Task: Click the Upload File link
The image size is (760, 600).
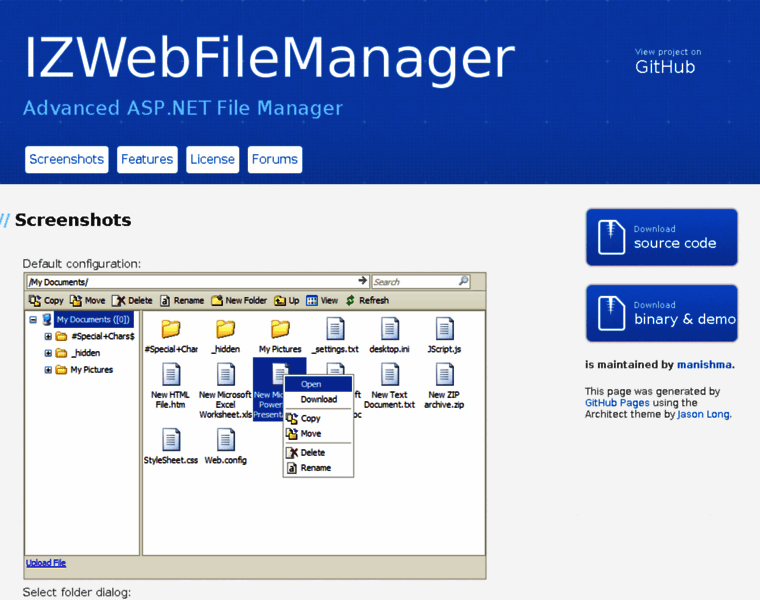Action: tap(46, 563)
